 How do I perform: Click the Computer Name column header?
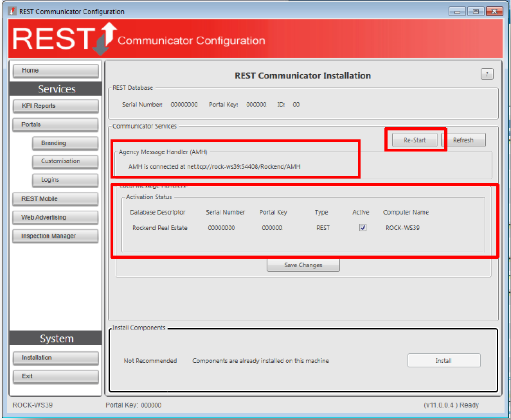(406, 213)
